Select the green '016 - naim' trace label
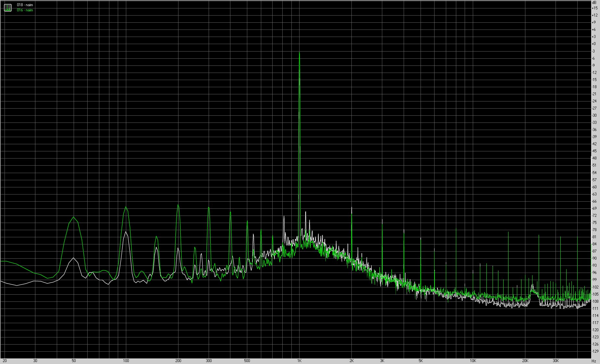Screen dimensions: 600x364 (x=25, y=10)
